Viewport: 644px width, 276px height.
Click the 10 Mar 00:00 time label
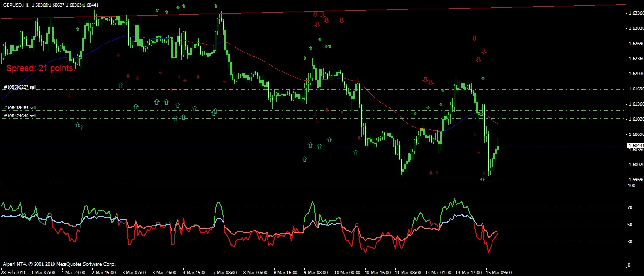[348, 273]
